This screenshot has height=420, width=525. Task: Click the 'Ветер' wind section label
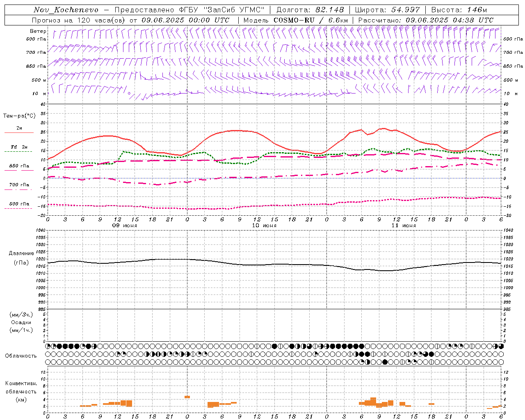(38, 31)
